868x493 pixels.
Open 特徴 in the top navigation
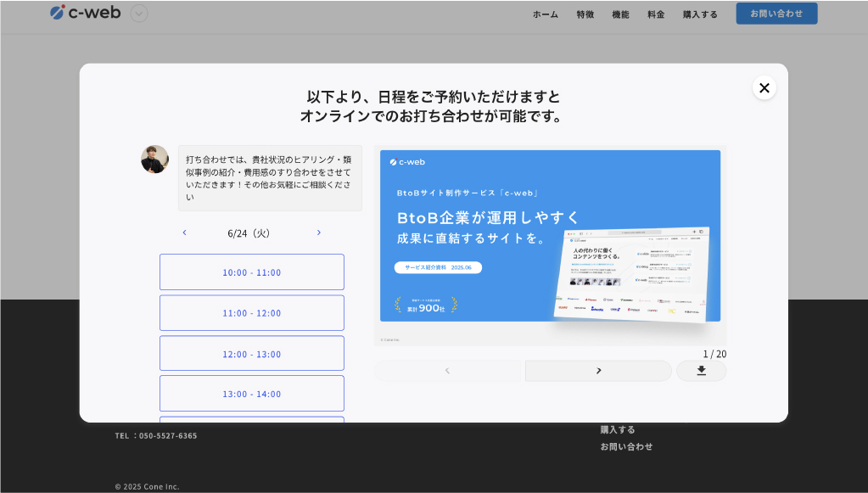pyautogui.click(x=585, y=14)
